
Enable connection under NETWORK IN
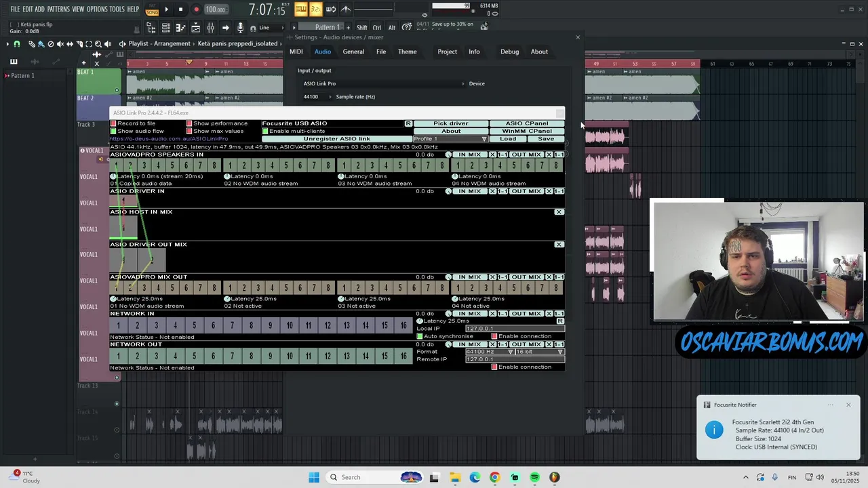pyautogui.click(x=494, y=336)
